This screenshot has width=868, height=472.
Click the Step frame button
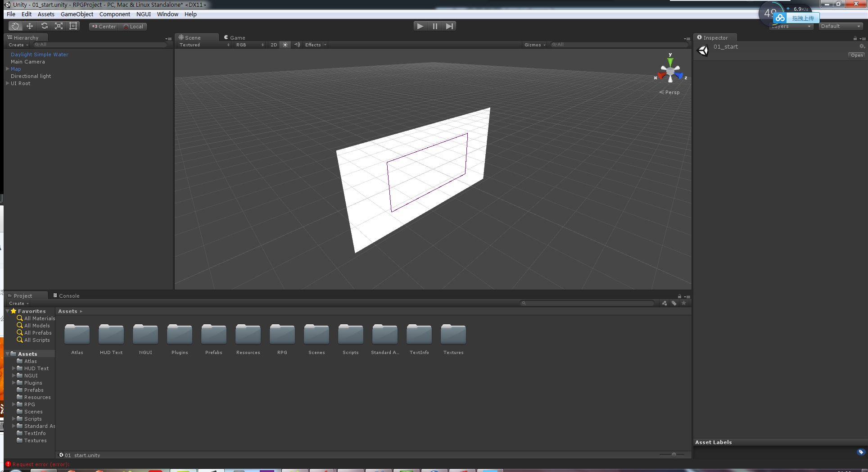click(x=449, y=26)
